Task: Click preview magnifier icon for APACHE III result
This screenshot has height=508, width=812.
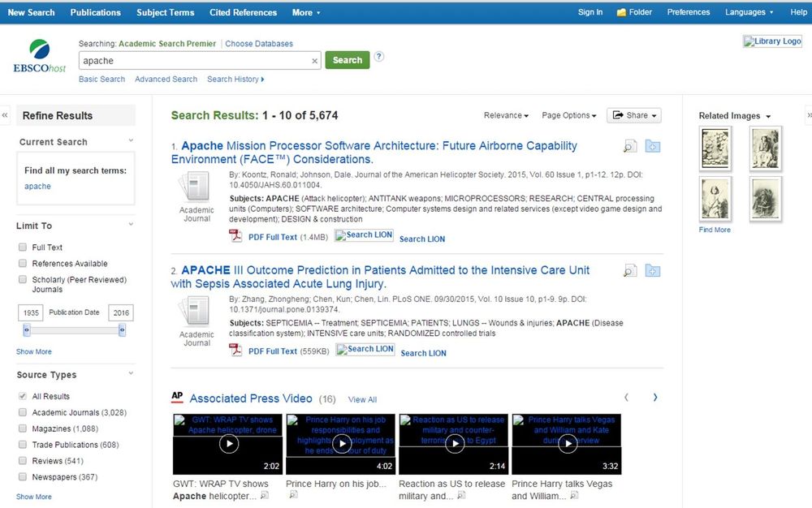Action: [x=630, y=271]
